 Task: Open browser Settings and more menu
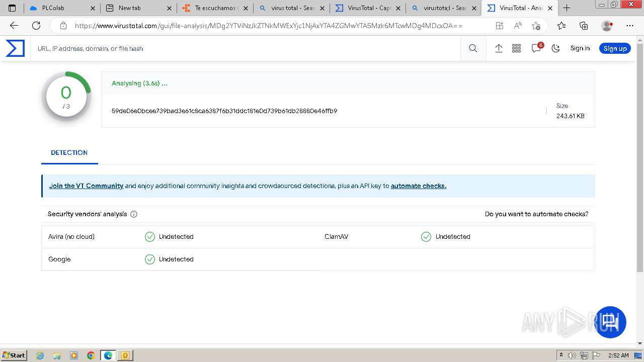click(630, 25)
